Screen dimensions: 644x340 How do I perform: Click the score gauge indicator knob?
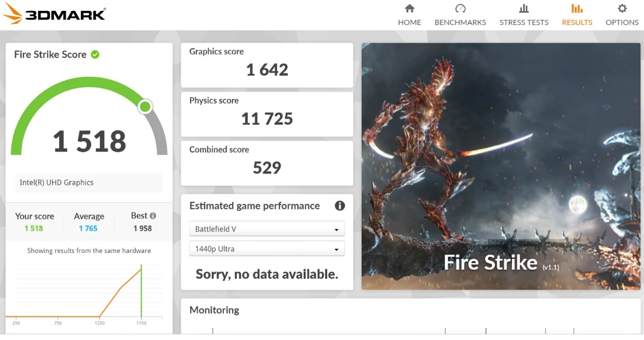coord(145,107)
